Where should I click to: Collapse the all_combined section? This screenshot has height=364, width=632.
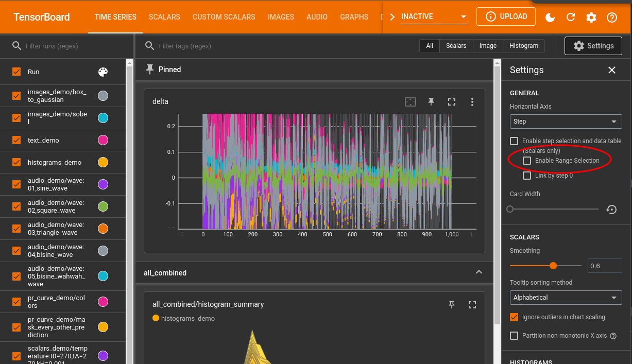pyautogui.click(x=479, y=272)
